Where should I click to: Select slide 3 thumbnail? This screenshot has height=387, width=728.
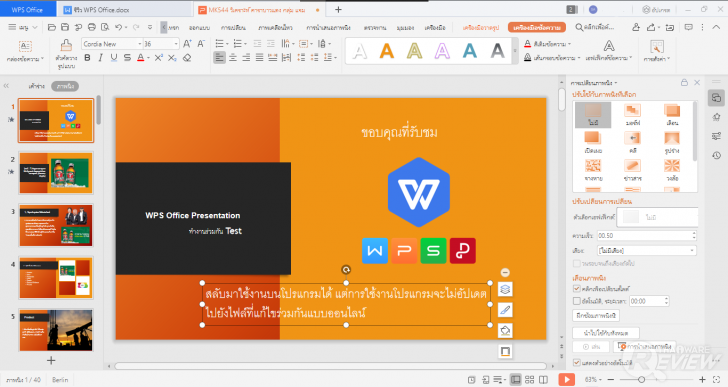56,225
